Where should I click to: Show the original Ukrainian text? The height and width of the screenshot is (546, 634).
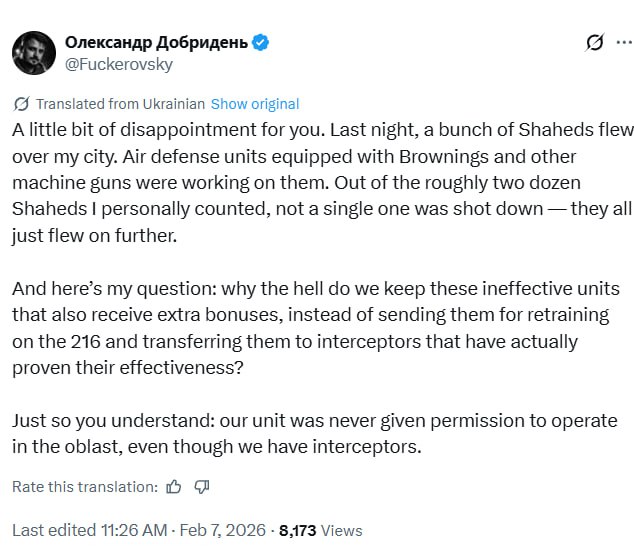[255, 104]
